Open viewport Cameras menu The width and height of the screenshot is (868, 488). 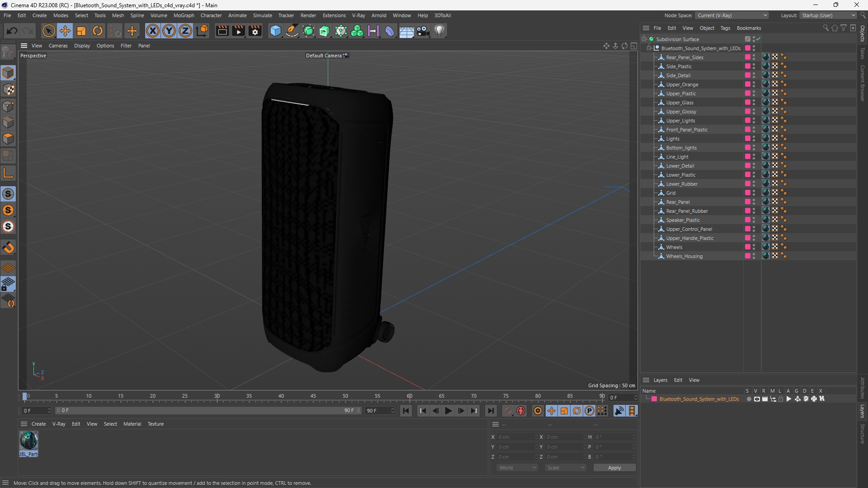point(58,46)
